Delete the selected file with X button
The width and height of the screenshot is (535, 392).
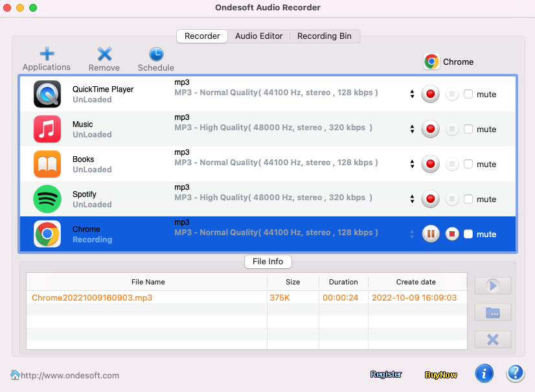click(x=493, y=340)
